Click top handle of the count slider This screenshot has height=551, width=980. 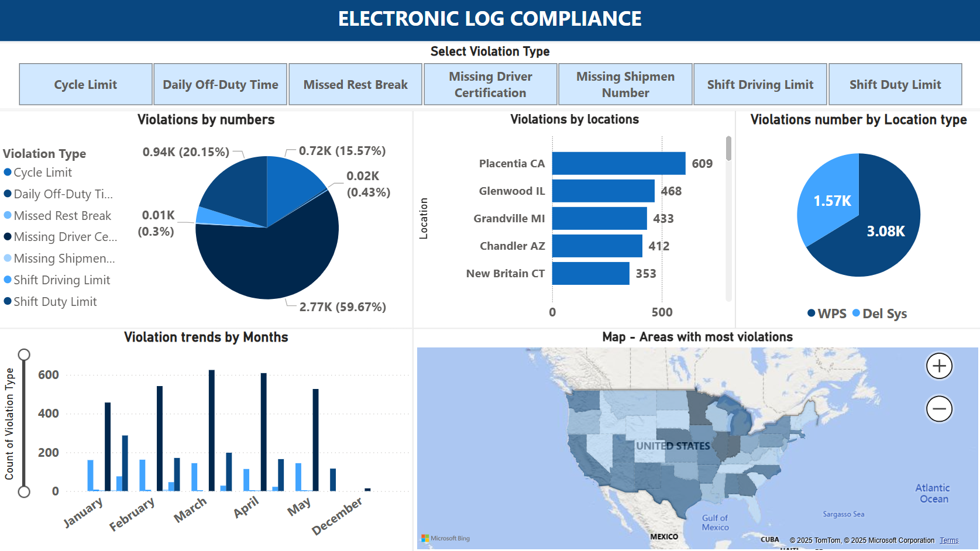point(24,354)
